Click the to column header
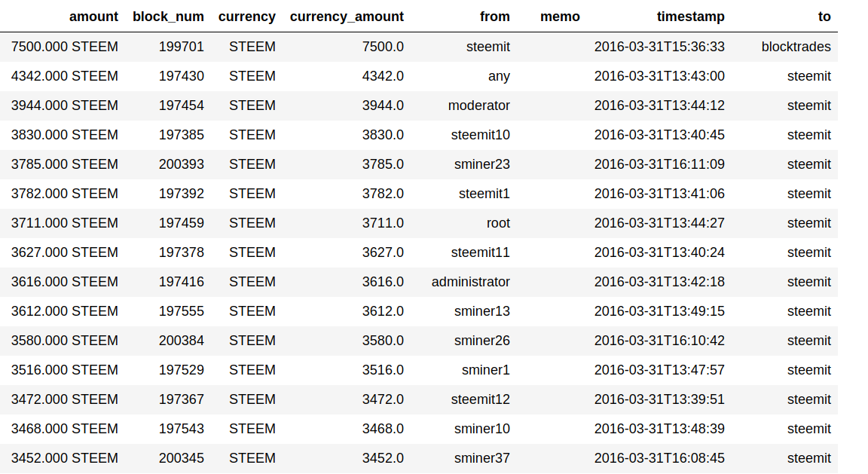The height and width of the screenshot is (474, 868). [x=824, y=17]
